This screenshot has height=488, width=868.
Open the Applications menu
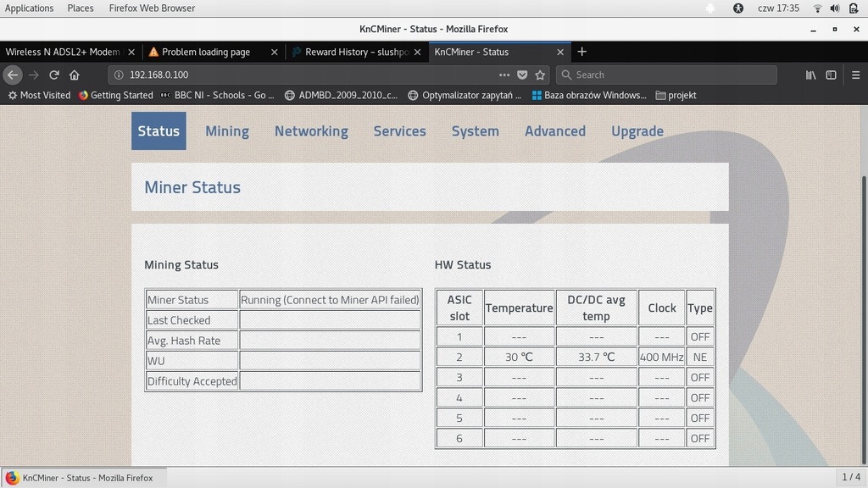click(30, 8)
